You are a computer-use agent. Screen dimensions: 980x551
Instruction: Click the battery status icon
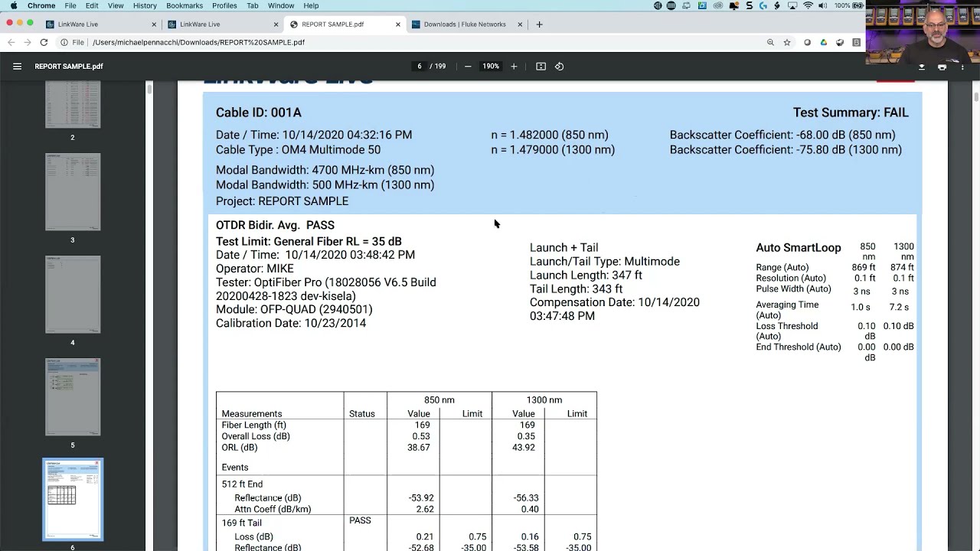pos(857,5)
